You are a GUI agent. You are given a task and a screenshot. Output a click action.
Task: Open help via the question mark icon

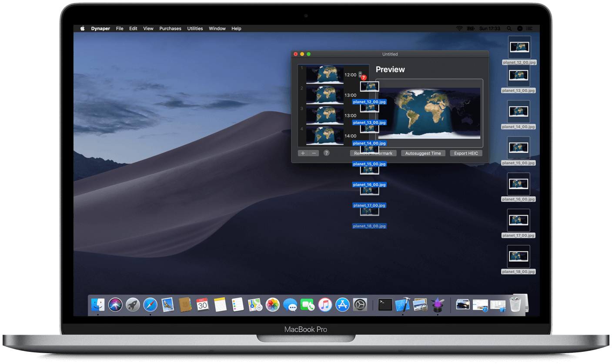326,153
